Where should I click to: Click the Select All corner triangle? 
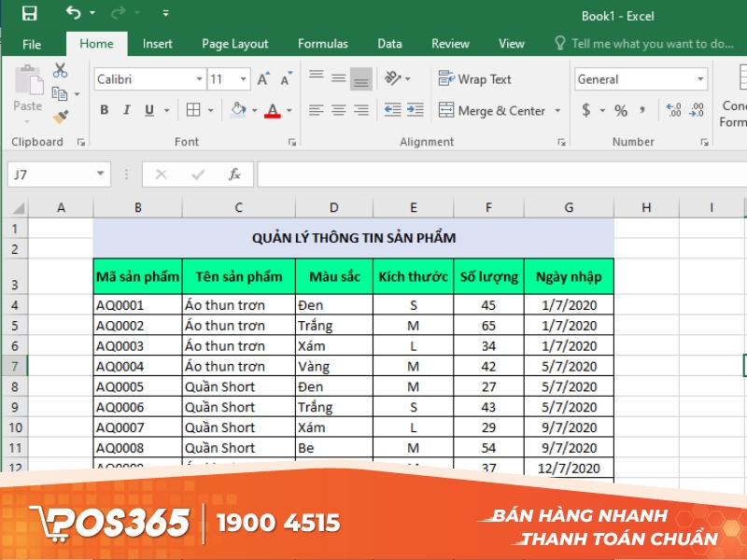18,207
